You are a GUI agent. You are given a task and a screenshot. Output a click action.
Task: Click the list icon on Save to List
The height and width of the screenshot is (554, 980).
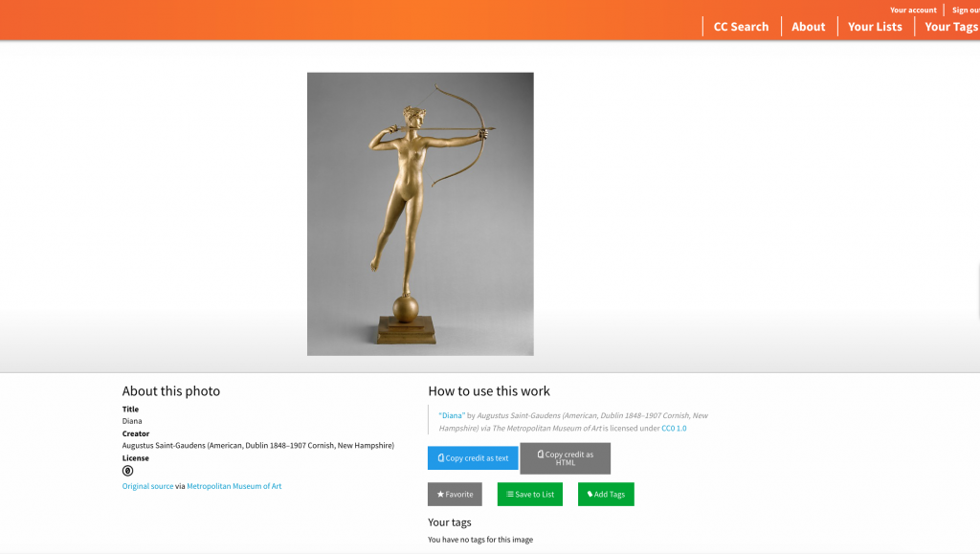click(509, 494)
